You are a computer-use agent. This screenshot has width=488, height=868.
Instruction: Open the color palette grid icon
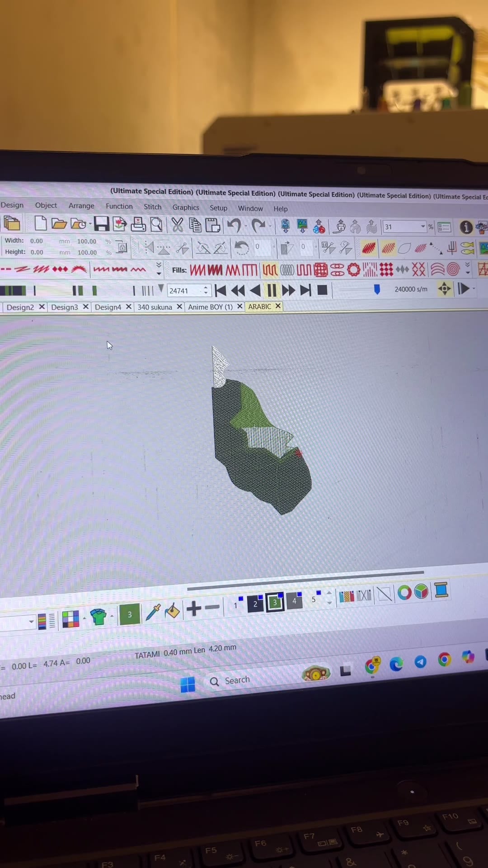click(x=70, y=619)
